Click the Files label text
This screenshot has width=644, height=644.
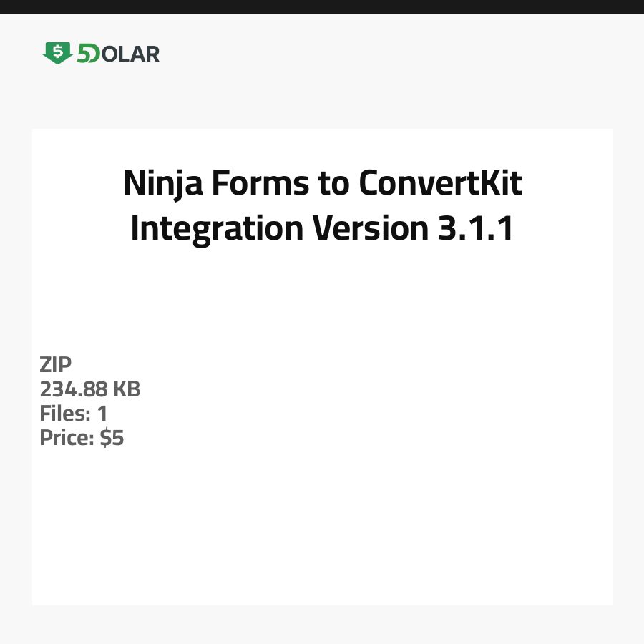[x=65, y=413]
